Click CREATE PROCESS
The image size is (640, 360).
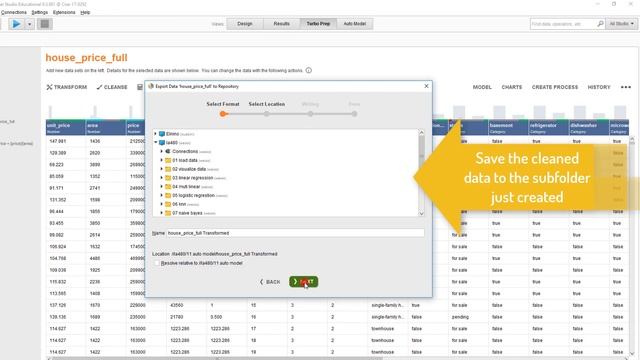(x=555, y=87)
